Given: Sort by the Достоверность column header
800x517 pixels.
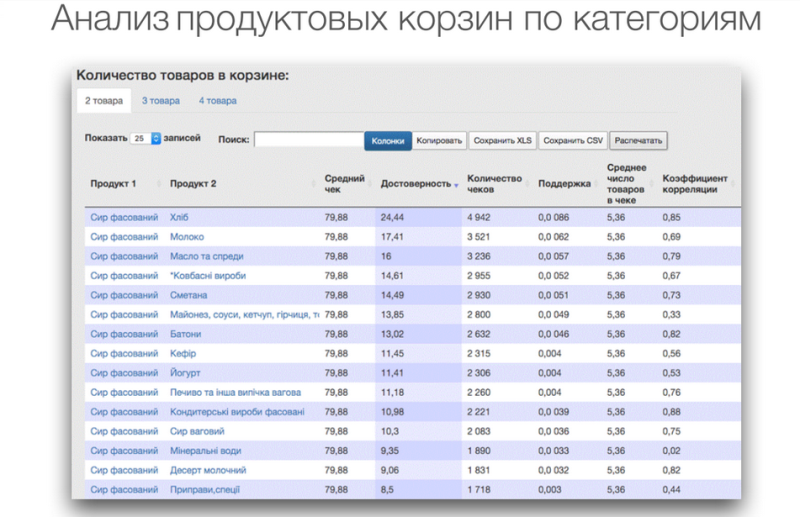Looking at the screenshot, I should point(416,184).
